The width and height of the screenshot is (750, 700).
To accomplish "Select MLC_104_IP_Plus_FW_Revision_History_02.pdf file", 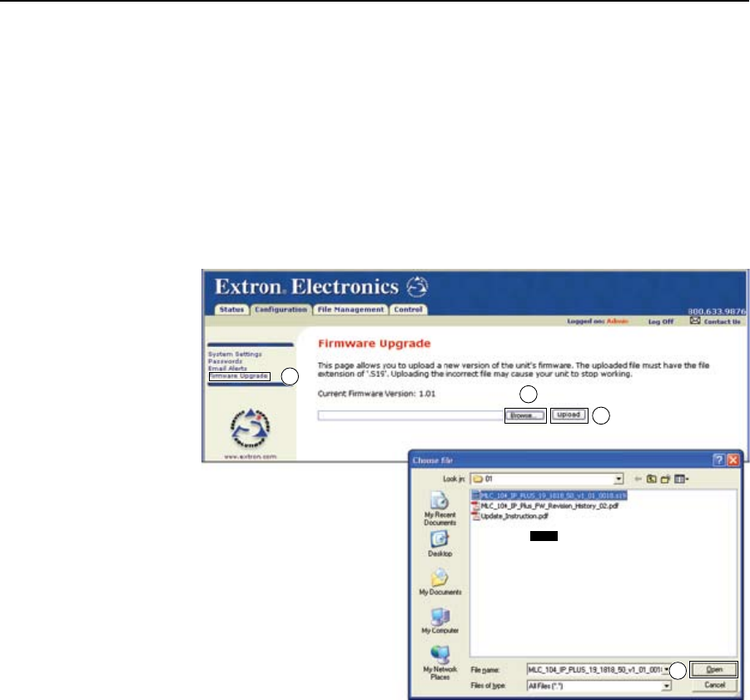I will point(545,506).
